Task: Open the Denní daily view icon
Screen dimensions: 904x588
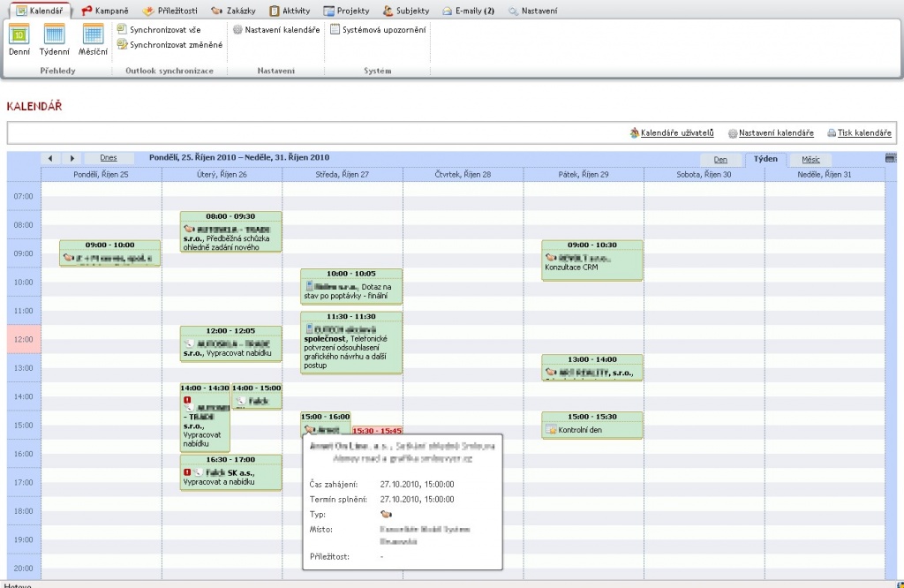Action: [19, 39]
